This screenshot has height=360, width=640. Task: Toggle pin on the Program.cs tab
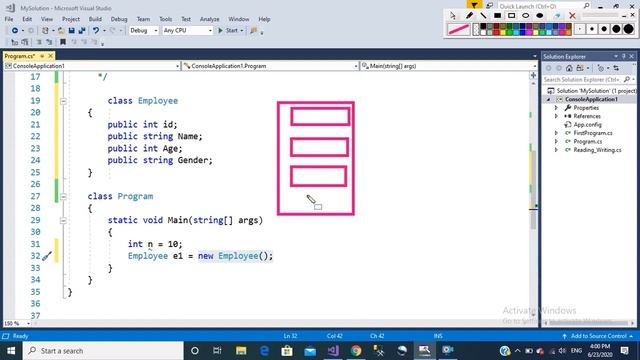[42, 56]
